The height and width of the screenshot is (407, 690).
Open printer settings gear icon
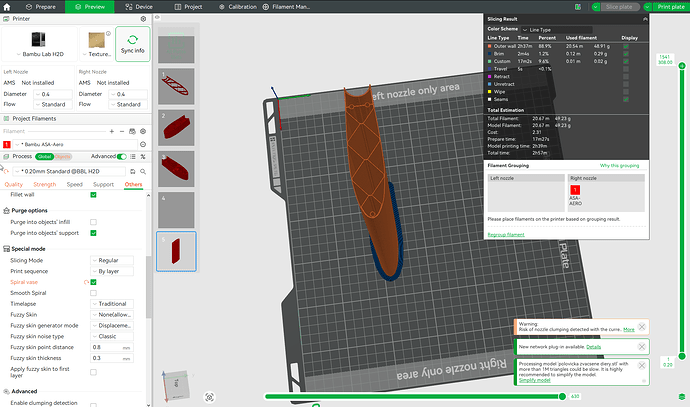pos(143,19)
